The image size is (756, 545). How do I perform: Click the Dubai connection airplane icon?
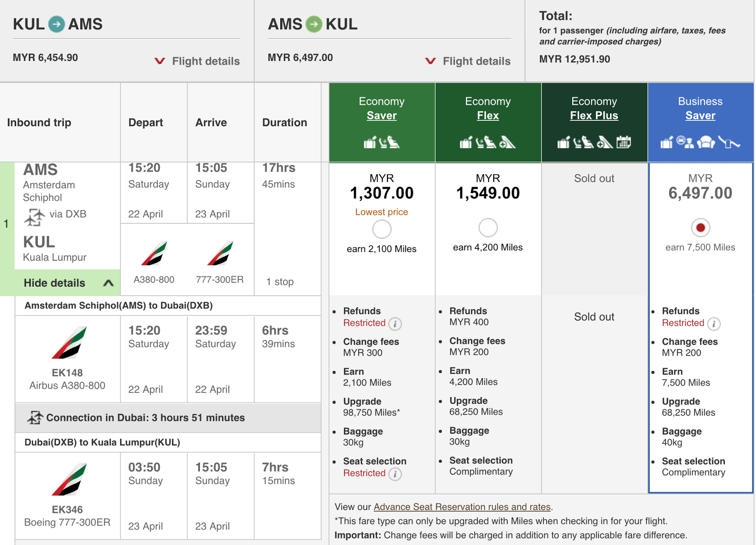point(34,417)
